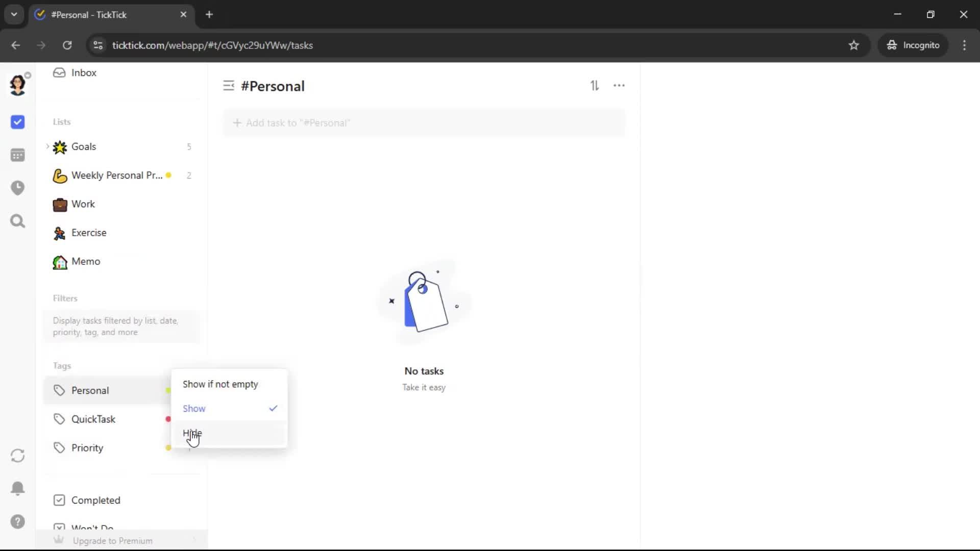Click the red QuickTask color dot
This screenshot has width=980, height=551.
(x=168, y=419)
